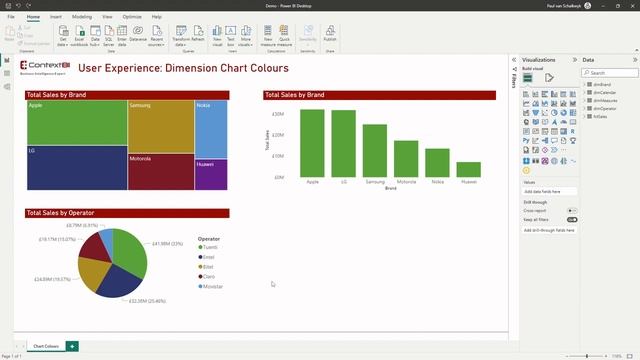Open the Data hub dropdown
Screen dimensions: 640x360
pyautogui.click(x=95, y=36)
